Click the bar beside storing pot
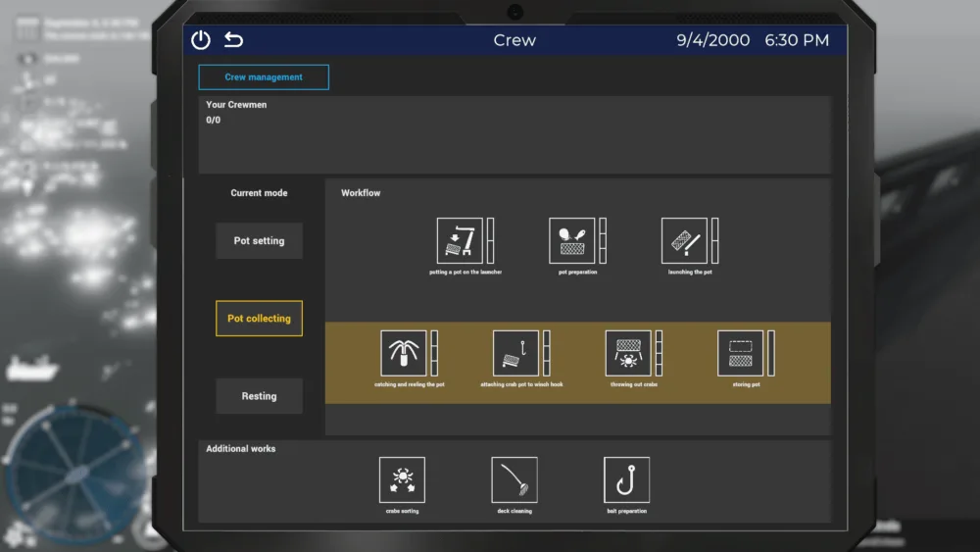 point(771,353)
